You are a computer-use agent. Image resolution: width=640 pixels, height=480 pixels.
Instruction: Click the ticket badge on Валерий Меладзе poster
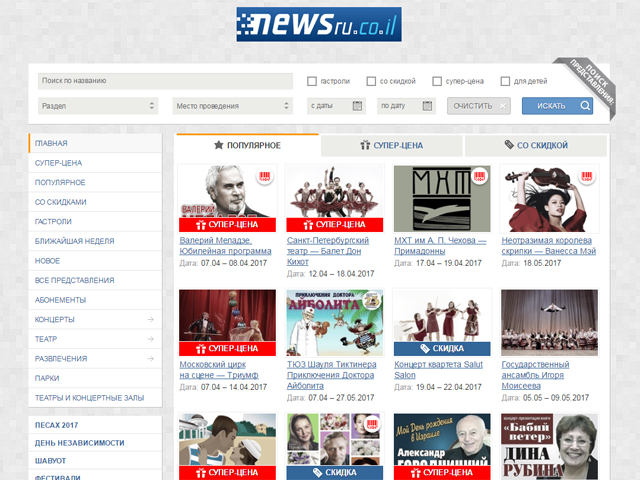(x=265, y=177)
